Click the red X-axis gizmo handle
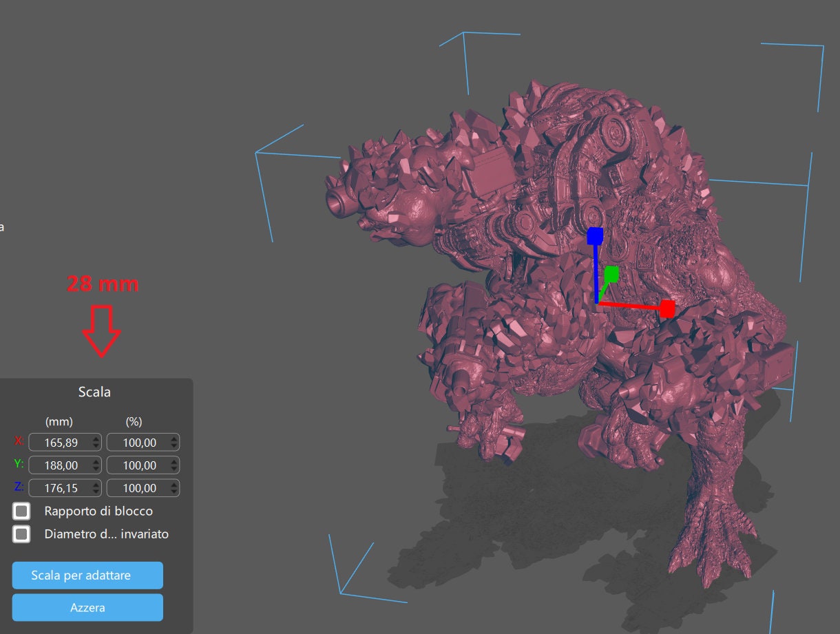This screenshot has height=634, width=840. coord(666,309)
